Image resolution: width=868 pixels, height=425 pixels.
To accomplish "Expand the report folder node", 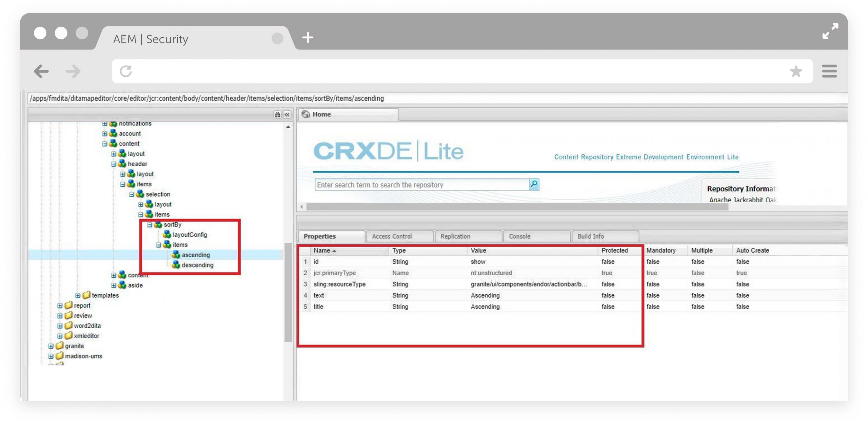I will click(60, 306).
